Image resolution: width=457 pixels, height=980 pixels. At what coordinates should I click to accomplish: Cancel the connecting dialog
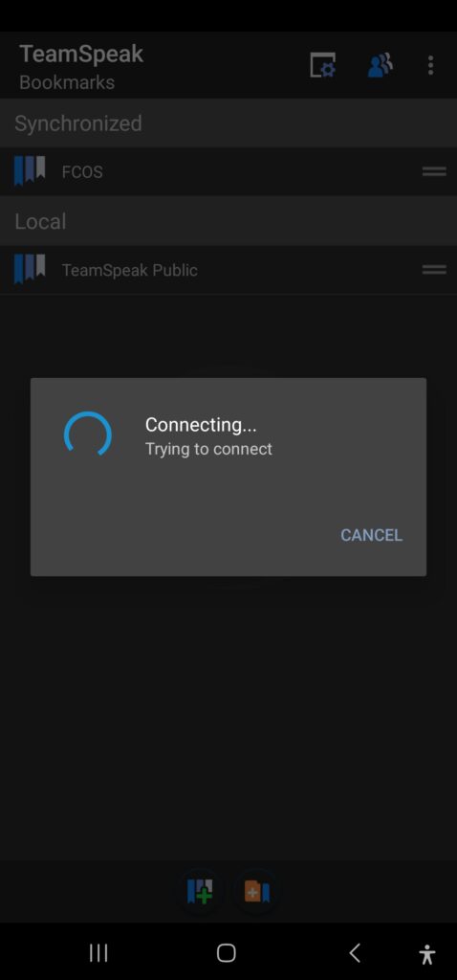[x=371, y=535]
